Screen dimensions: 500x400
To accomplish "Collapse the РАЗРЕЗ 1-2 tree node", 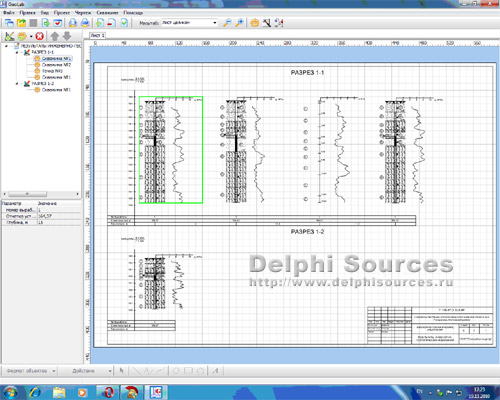I will [17, 84].
